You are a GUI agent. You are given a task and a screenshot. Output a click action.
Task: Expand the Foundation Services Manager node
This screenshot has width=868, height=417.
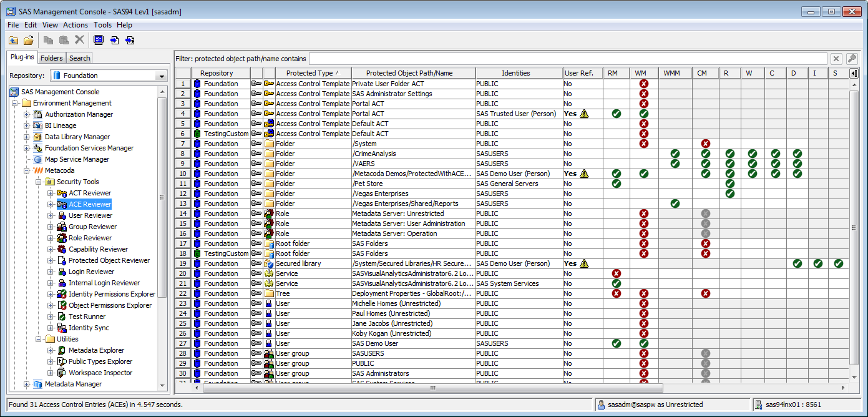pos(26,148)
